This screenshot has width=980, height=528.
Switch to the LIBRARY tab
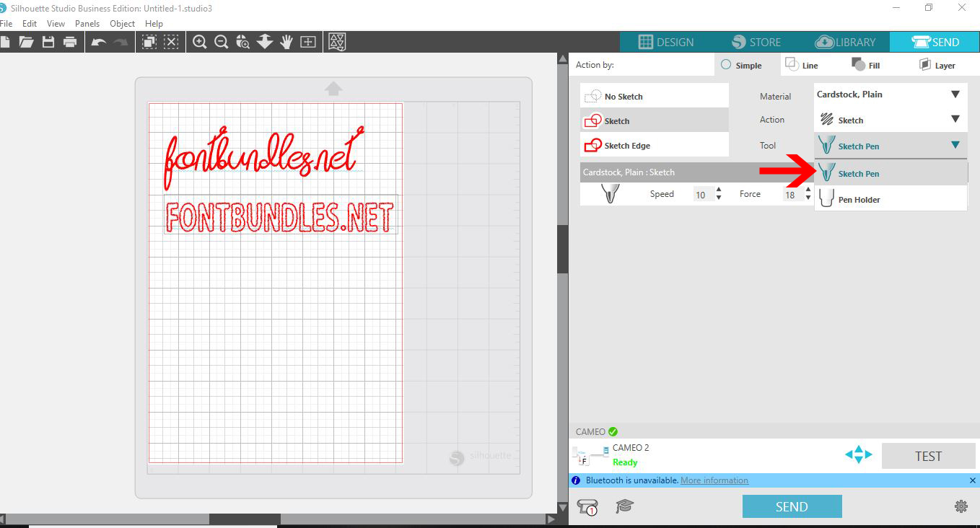pos(844,42)
